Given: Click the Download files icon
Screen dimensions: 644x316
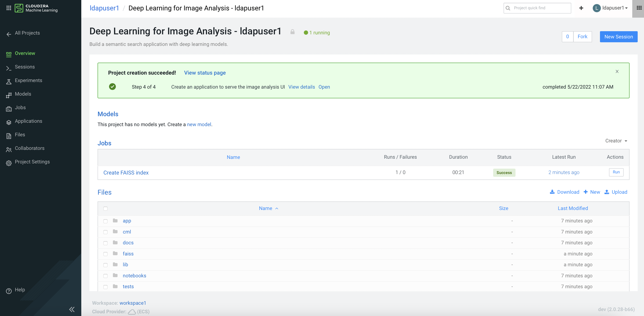Looking at the screenshot, I should [552, 192].
